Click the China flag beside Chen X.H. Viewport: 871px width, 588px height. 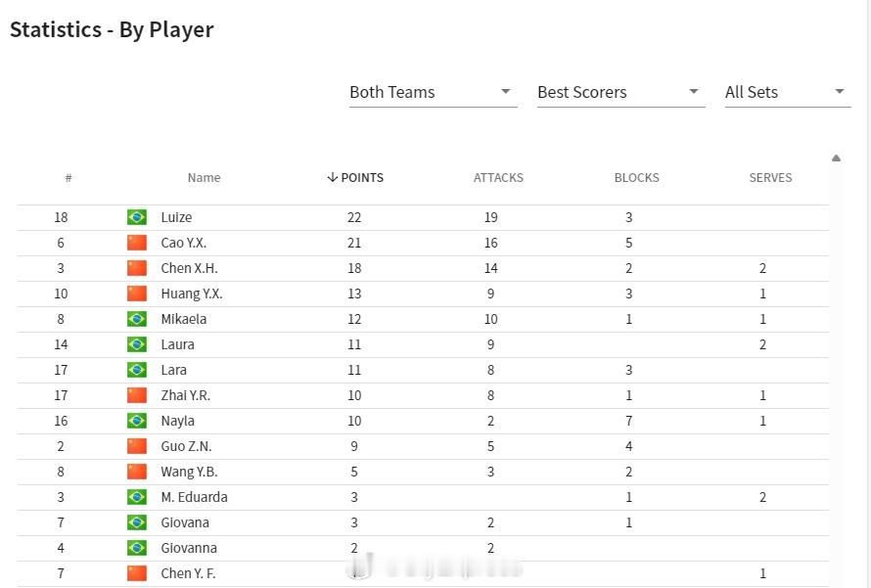click(137, 268)
